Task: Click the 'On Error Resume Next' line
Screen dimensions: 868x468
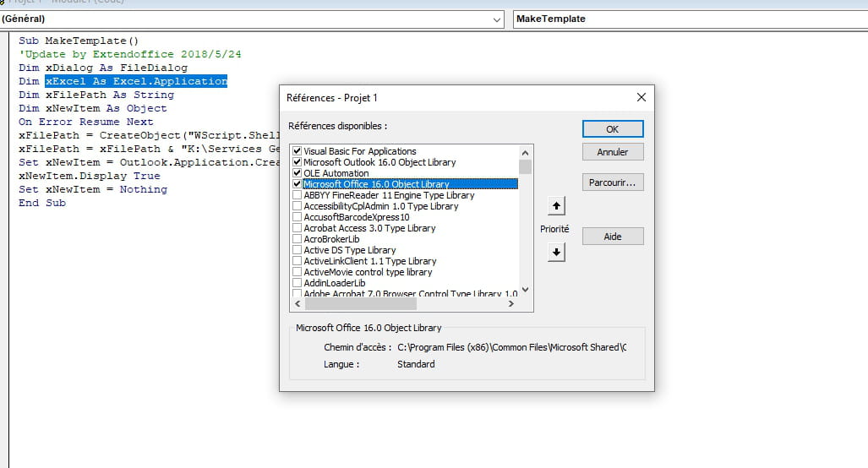Action: click(x=86, y=122)
